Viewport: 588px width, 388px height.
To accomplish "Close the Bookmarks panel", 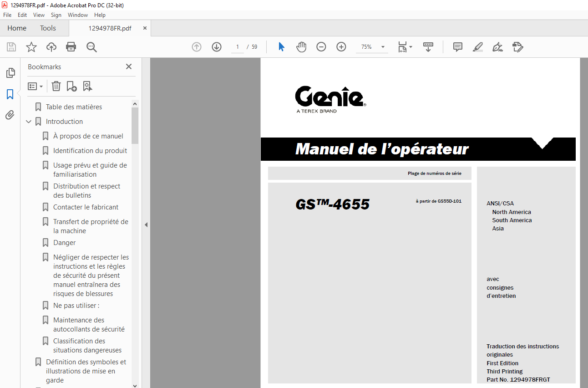I will 129,66.
